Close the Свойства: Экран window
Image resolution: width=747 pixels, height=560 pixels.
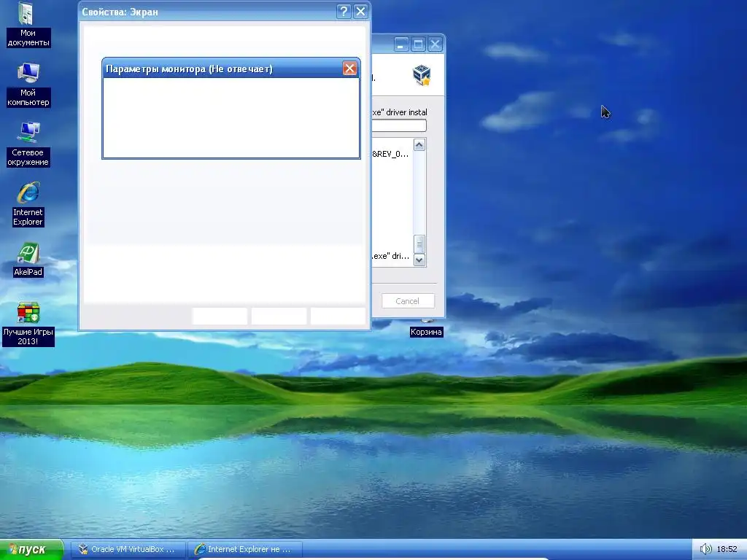[x=360, y=12]
